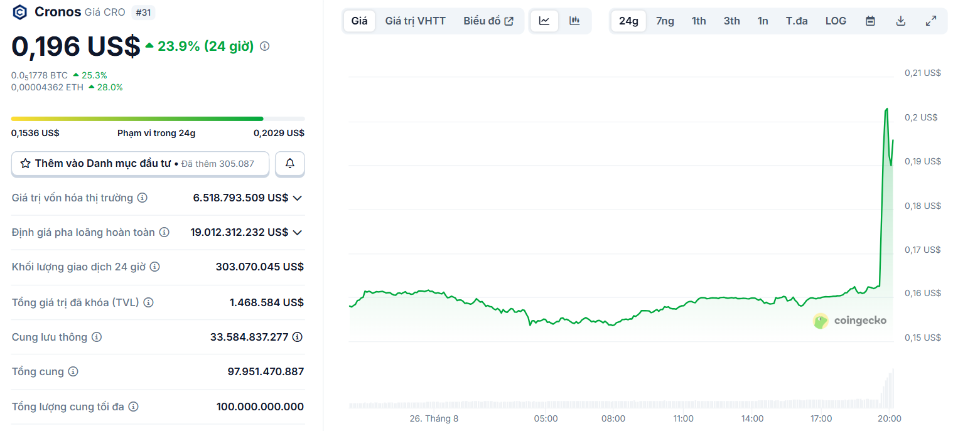Click the volume bars near 20:00
Viewport: 980px width, 431px height.
pos(887,390)
